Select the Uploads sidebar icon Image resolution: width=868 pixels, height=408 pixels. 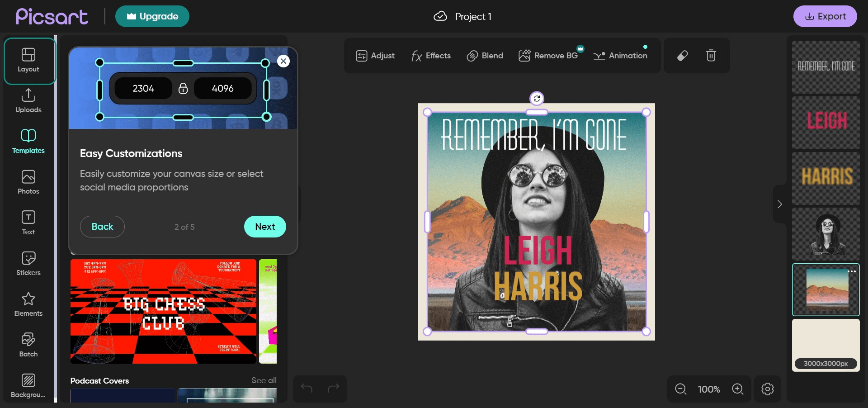click(28, 101)
